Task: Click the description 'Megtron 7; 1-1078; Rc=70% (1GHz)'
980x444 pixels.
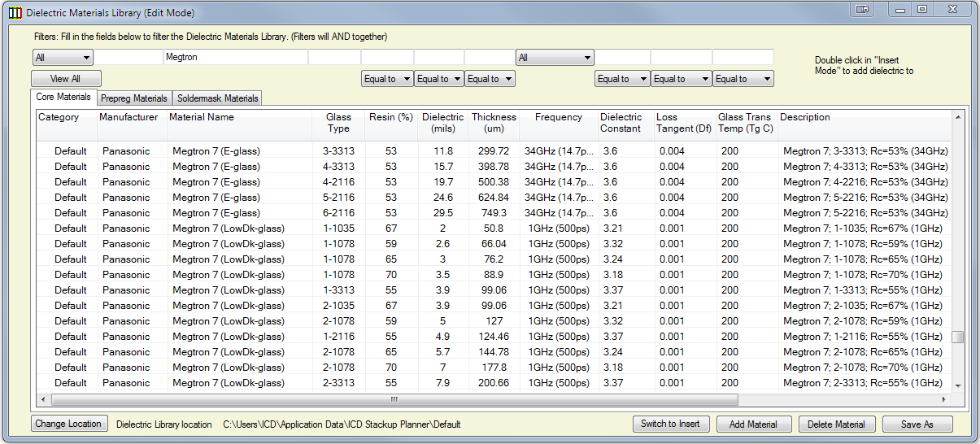Action: pyautogui.click(x=863, y=274)
